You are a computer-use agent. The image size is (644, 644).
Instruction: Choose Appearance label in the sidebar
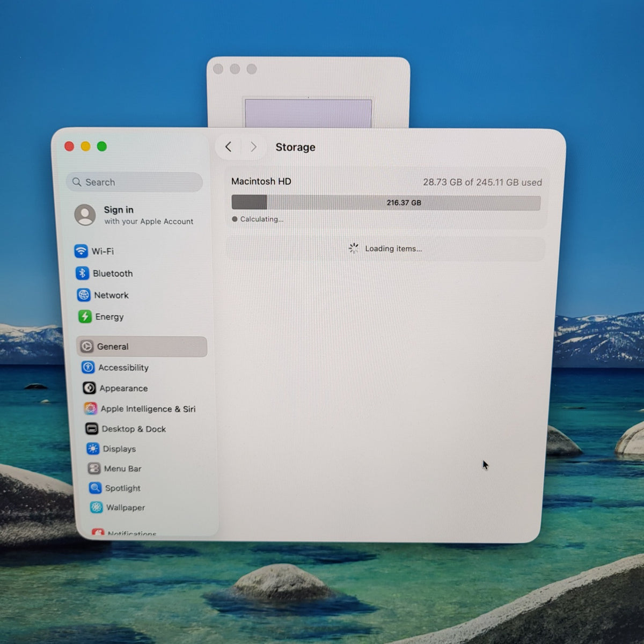coord(123,388)
